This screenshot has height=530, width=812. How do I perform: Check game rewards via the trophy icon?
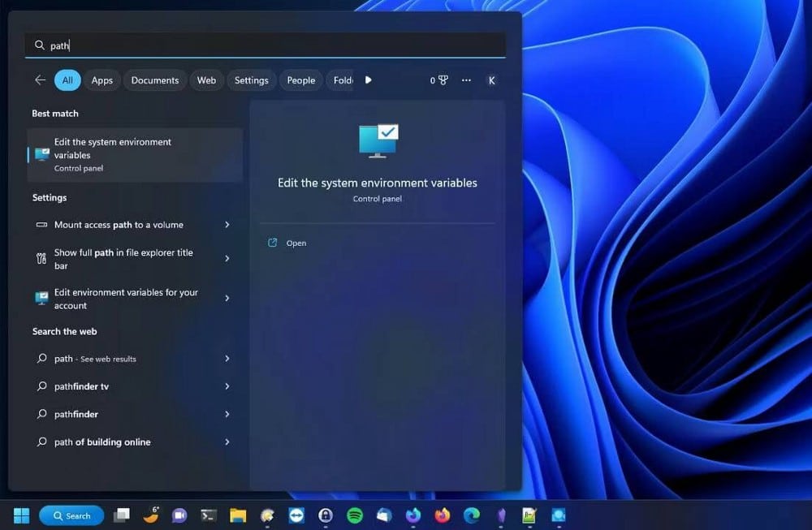click(438, 80)
